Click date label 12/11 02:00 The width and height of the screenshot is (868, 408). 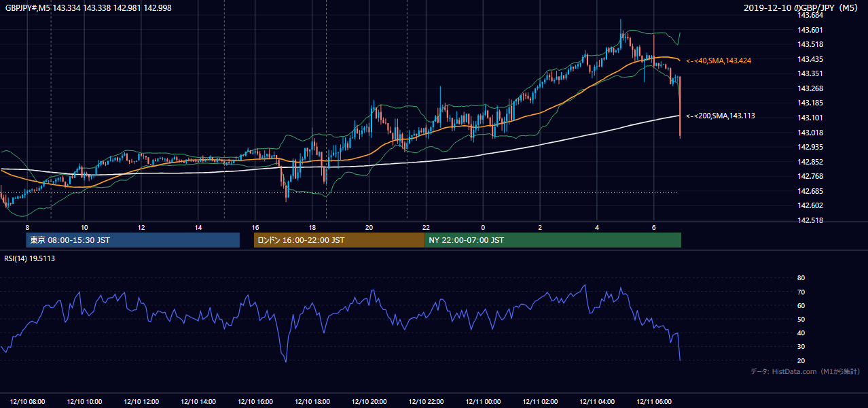point(540,402)
